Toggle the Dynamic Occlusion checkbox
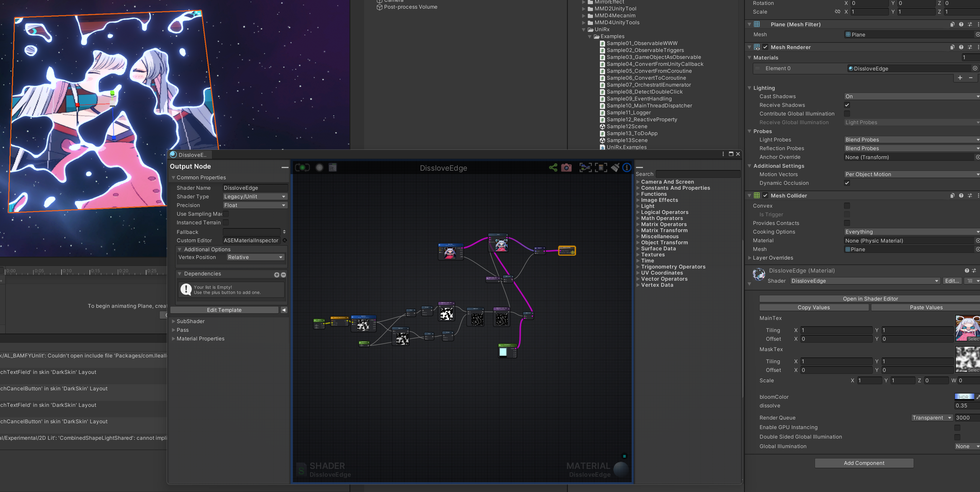Viewport: 980px width, 492px height. point(847,183)
